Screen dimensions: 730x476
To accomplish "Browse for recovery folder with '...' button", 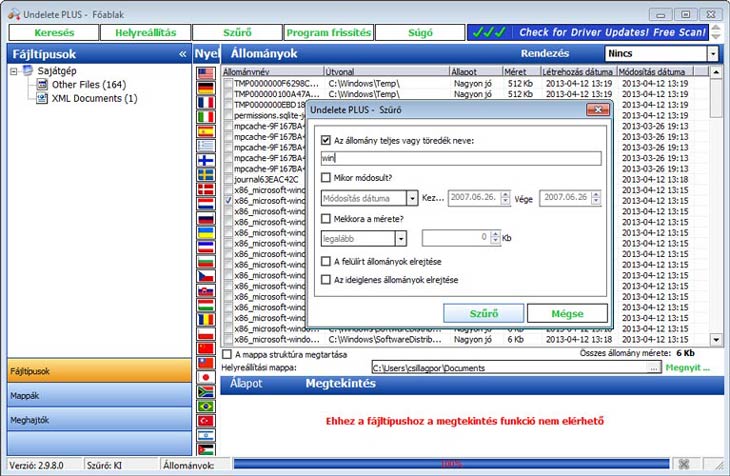I will 654,368.
